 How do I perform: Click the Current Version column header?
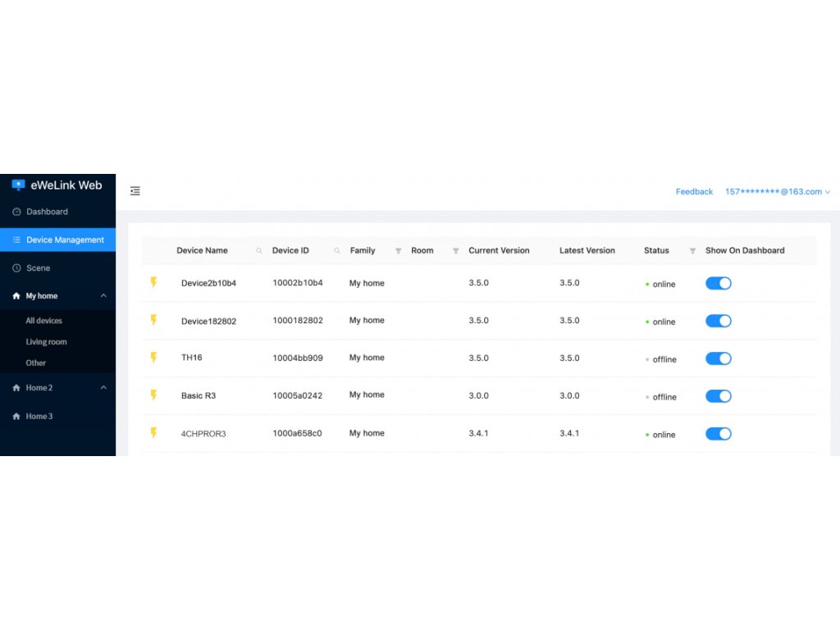(499, 251)
